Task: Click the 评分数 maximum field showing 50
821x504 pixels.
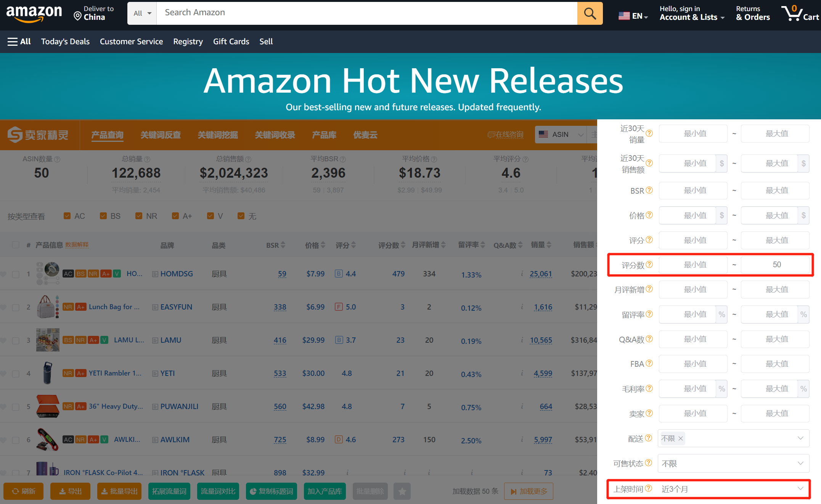Action: (x=775, y=264)
